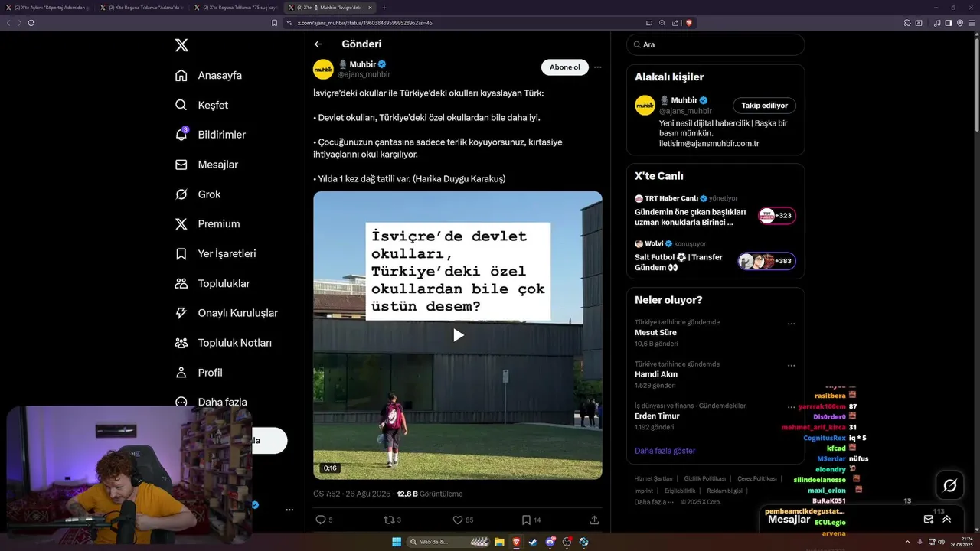980x551 pixels.
Task: Play the post video
Action: coord(458,335)
